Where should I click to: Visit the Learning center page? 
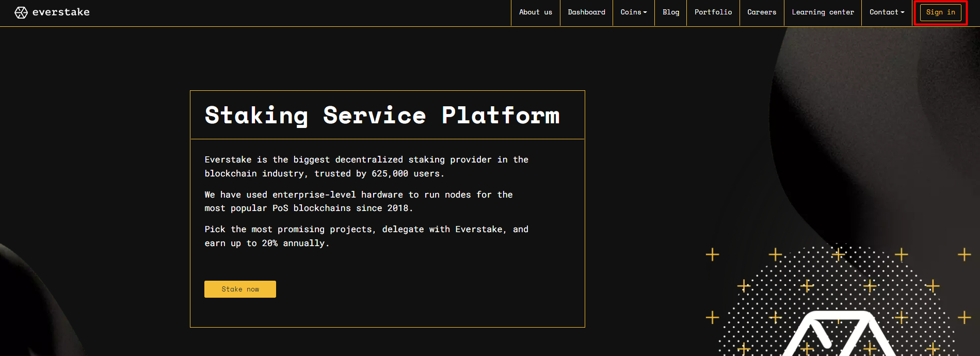click(x=823, y=12)
